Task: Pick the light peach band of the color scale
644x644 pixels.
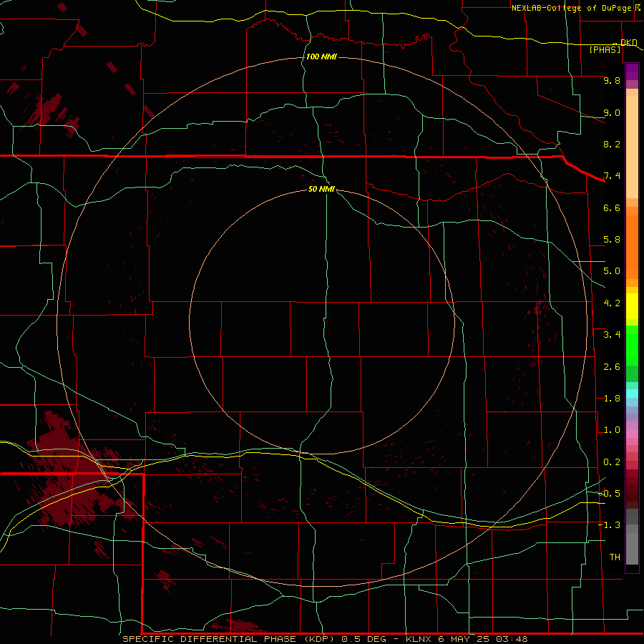Action: coord(632,147)
